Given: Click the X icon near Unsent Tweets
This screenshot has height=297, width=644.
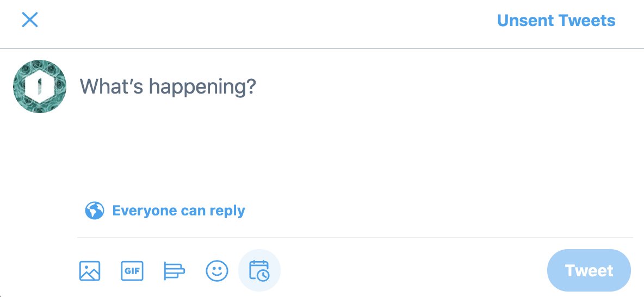Looking at the screenshot, I should [29, 20].
